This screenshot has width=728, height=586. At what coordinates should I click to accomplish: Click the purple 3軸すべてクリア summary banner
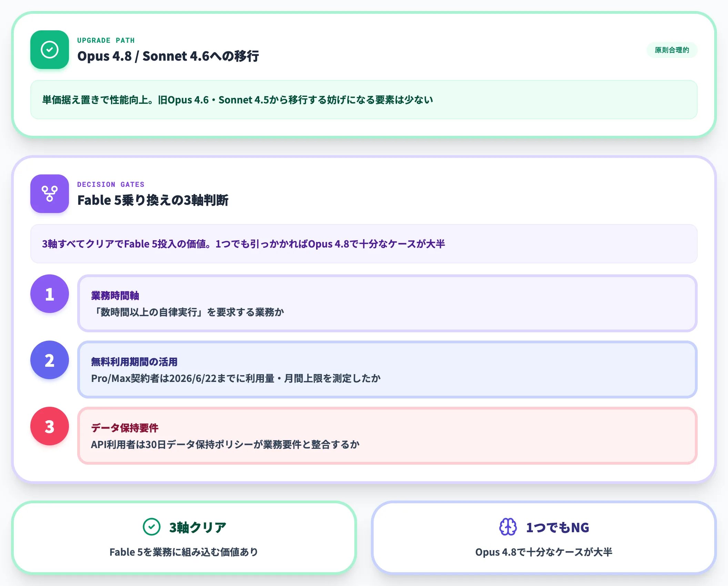click(364, 244)
